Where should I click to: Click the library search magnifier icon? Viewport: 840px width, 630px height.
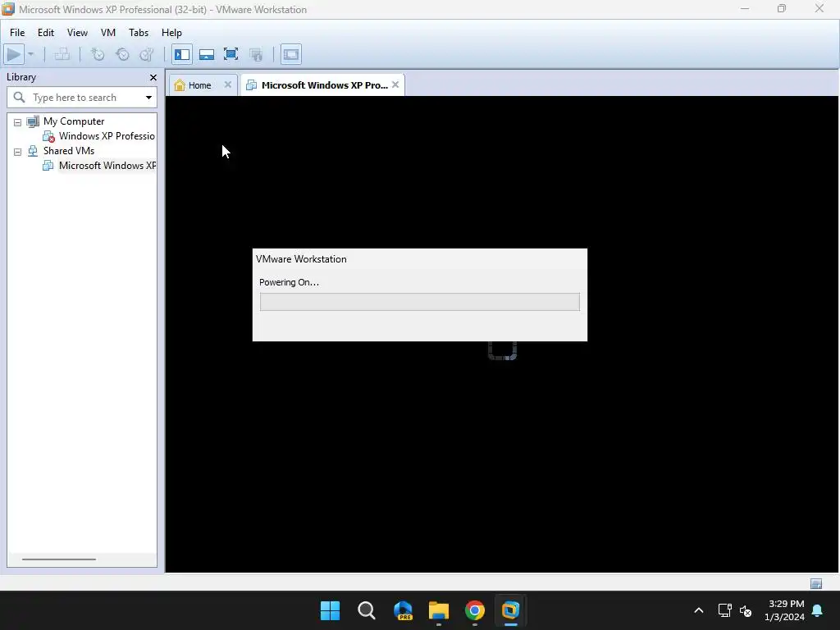pos(20,98)
